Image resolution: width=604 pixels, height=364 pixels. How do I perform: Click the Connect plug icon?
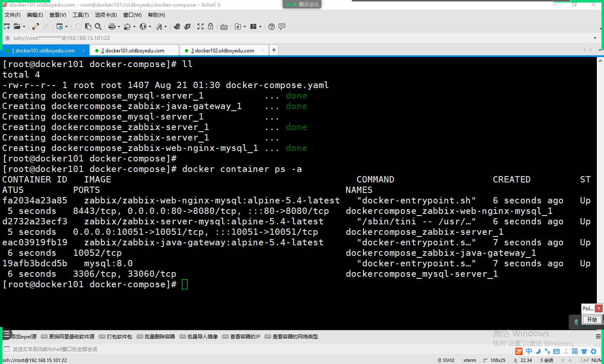click(x=36, y=26)
